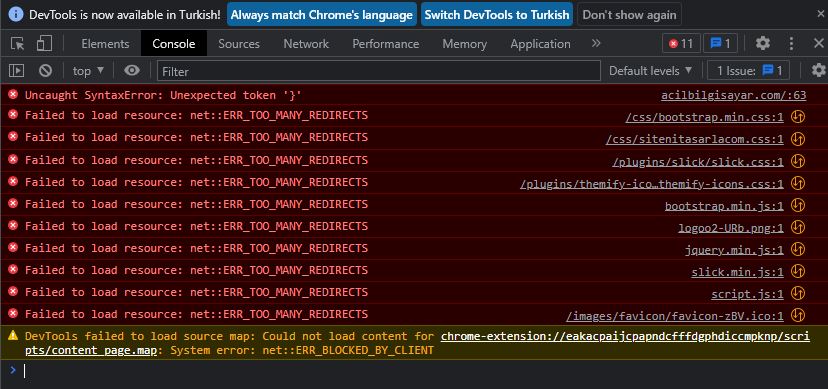Open DevTools settings gear in tab bar

click(762, 44)
